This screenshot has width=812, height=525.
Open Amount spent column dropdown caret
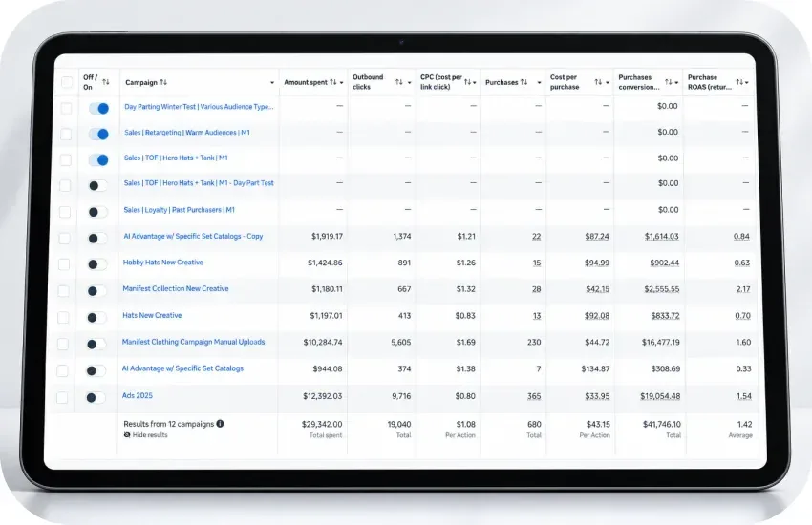click(x=342, y=83)
